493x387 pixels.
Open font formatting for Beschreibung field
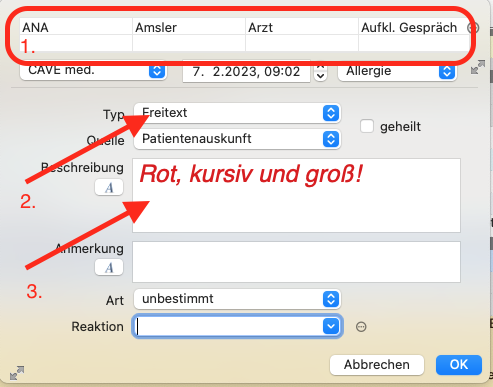pos(109,188)
